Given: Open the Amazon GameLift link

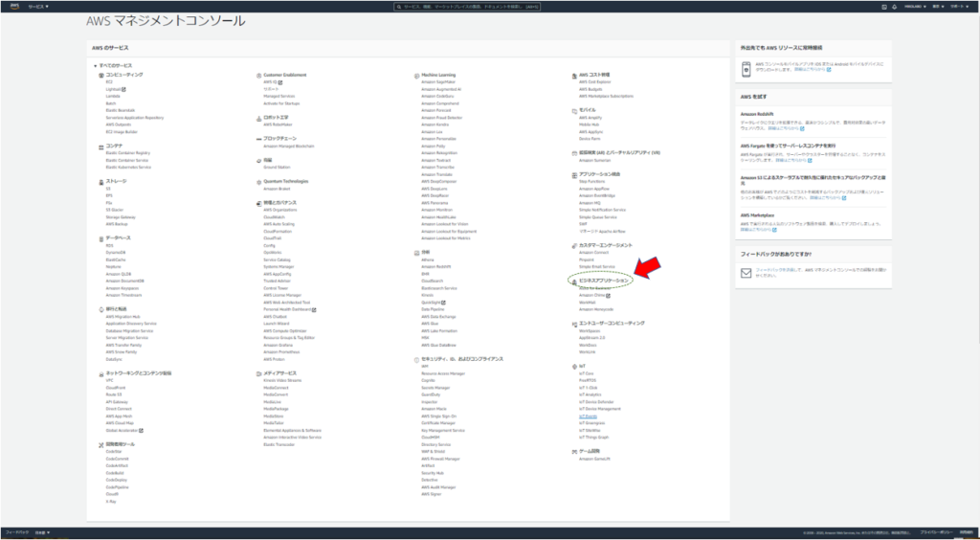Looking at the screenshot, I should coord(594,459).
